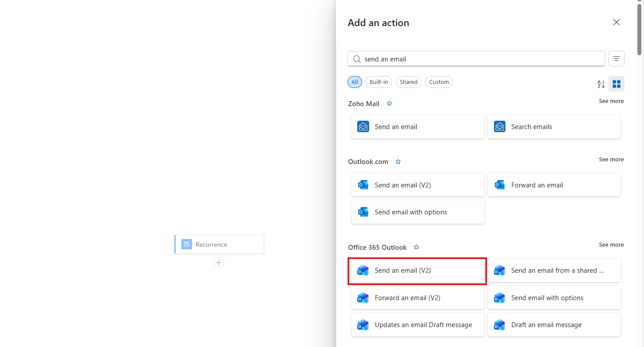
Task: Switch to grid view layout
Action: pyautogui.click(x=617, y=84)
